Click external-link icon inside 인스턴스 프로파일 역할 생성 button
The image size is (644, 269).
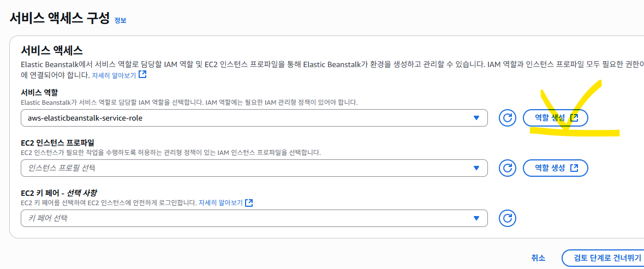click(x=575, y=168)
